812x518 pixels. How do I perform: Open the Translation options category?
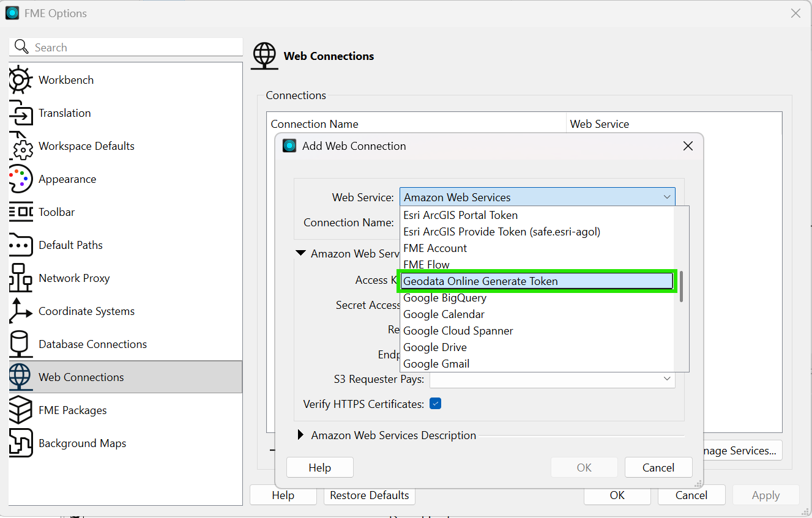pos(125,113)
